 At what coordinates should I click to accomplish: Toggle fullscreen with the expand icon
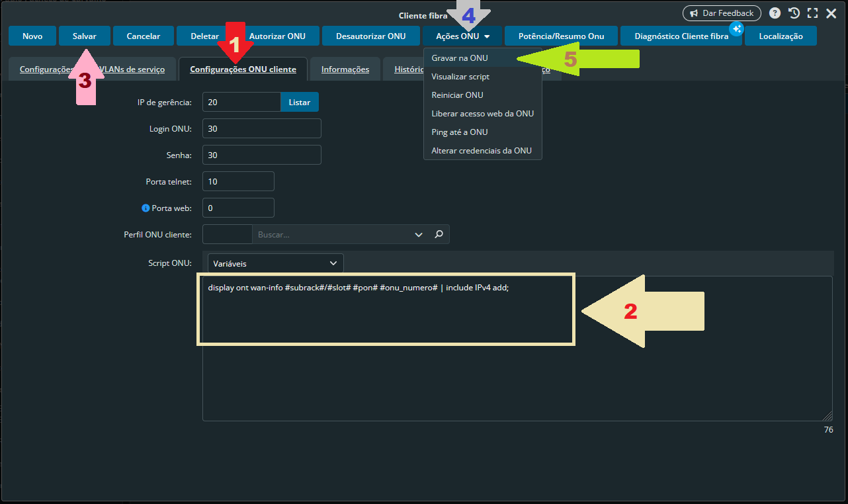click(812, 13)
